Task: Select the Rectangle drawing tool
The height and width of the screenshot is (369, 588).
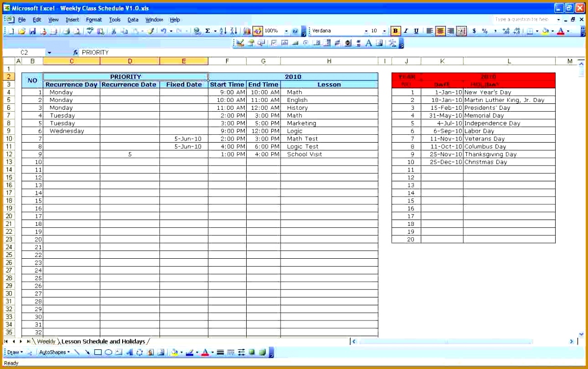Action: (x=98, y=352)
